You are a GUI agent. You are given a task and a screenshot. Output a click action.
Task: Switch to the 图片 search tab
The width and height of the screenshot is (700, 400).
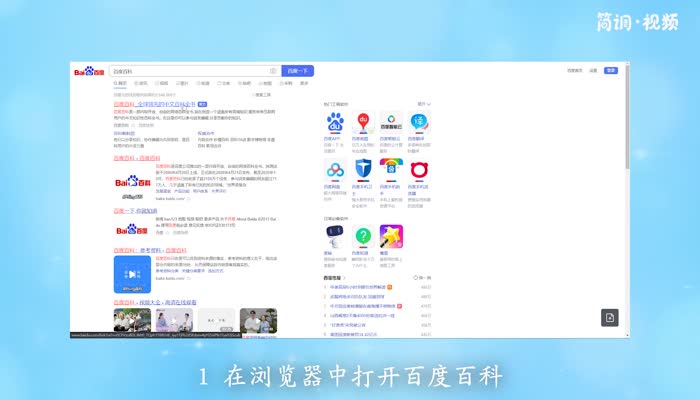click(x=183, y=83)
